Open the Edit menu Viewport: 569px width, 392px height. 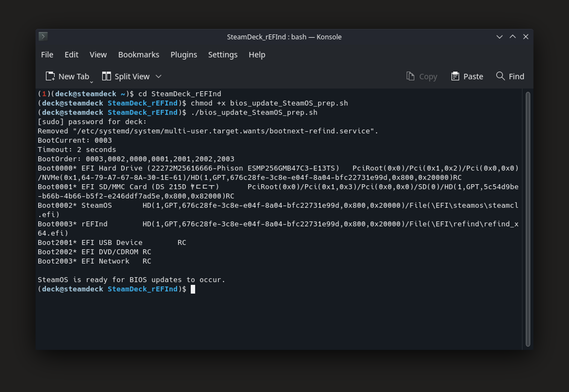pos(71,55)
